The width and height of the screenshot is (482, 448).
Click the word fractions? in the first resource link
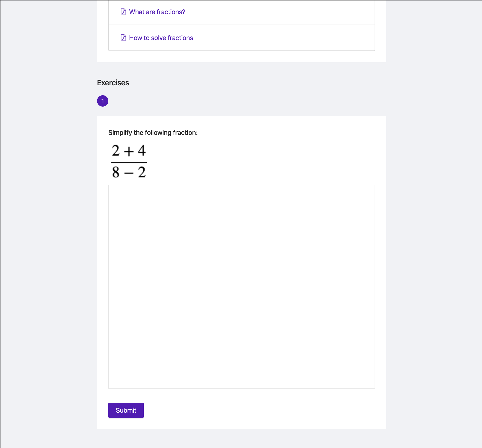pyautogui.click(x=171, y=12)
